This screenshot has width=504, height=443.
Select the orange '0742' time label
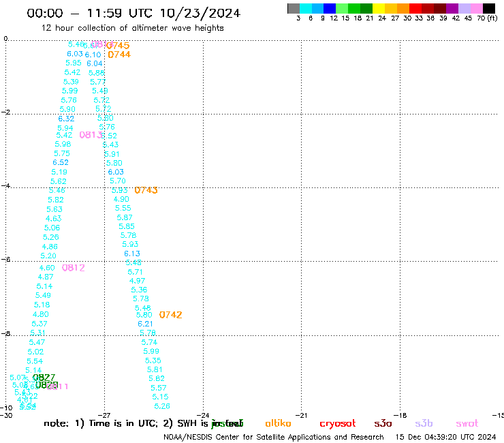point(171,315)
